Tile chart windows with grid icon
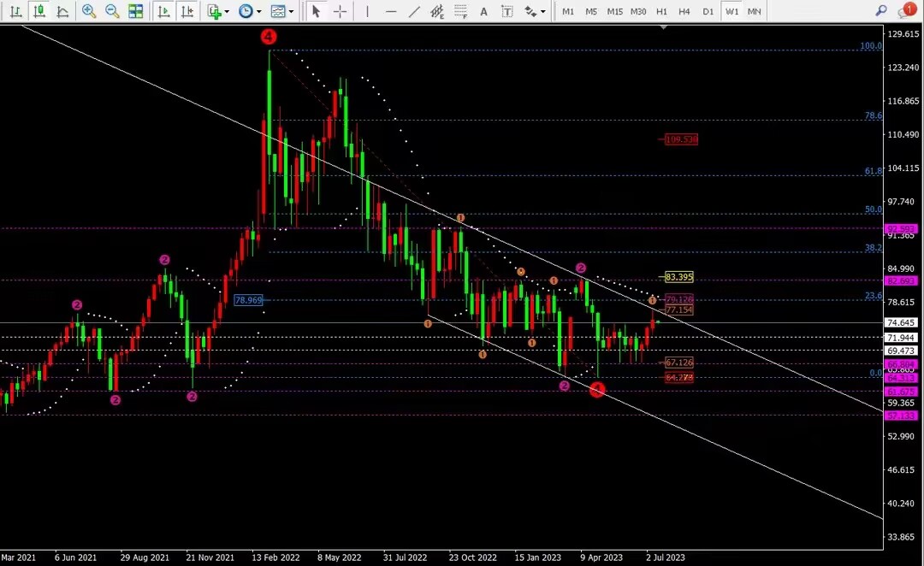This screenshot has width=924, height=566. click(x=135, y=11)
